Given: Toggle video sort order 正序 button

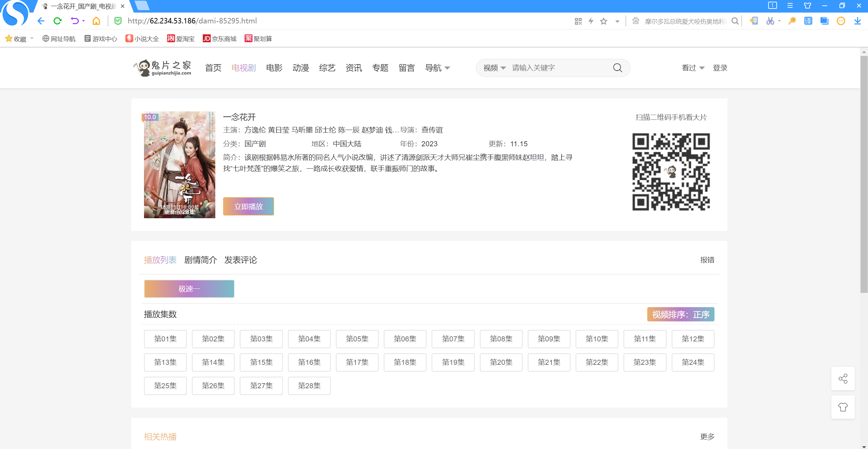Looking at the screenshot, I should [681, 314].
